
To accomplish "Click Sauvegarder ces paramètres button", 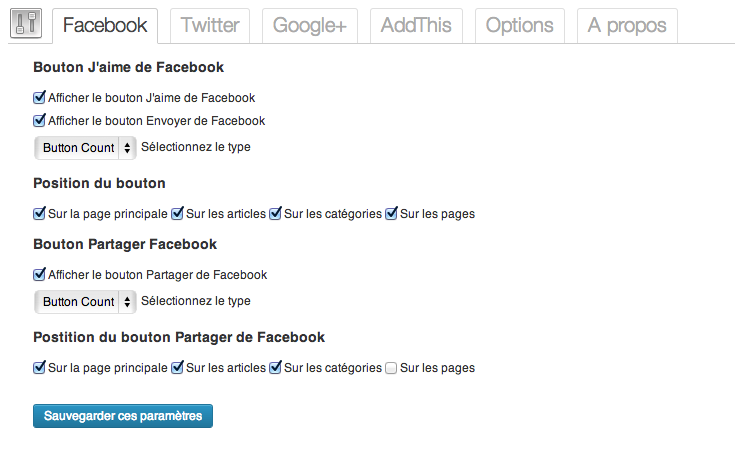I will point(123,416).
